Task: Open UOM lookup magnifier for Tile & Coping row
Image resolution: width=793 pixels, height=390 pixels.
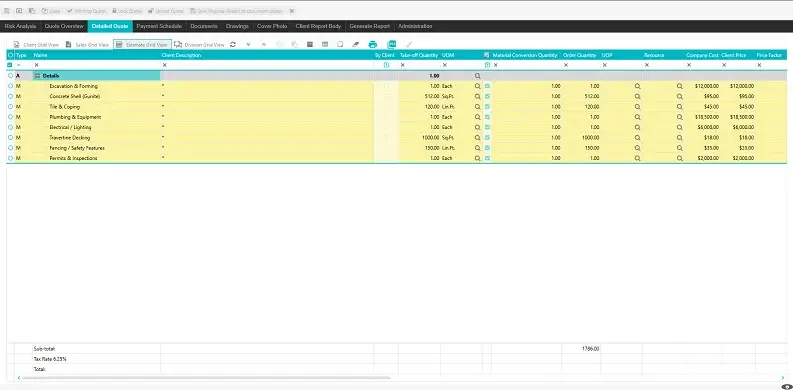Action: coord(477,107)
